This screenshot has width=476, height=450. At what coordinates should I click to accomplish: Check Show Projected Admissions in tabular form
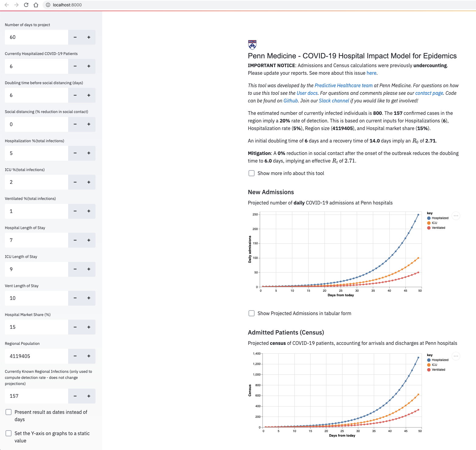(252, 313)
